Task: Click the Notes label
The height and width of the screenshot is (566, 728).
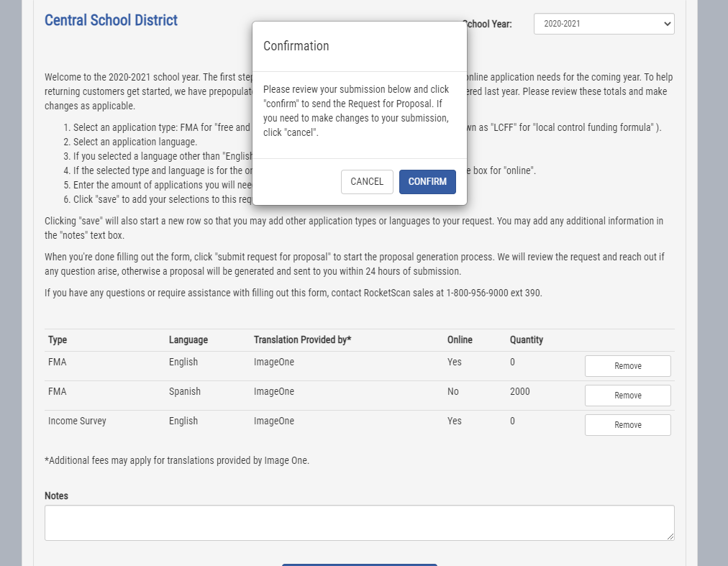Action: [56, 496]
